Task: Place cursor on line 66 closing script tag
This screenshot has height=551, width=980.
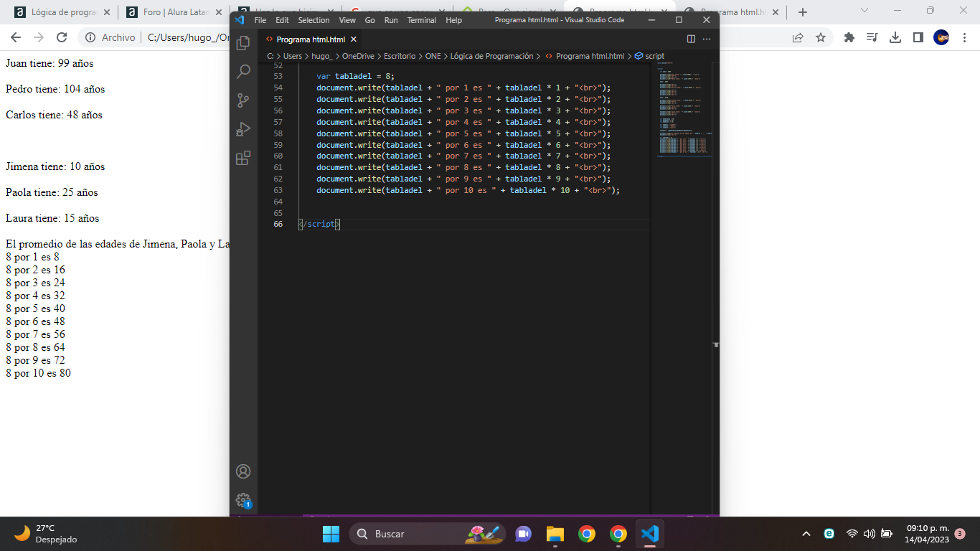Action: click(x=319, y=224)
